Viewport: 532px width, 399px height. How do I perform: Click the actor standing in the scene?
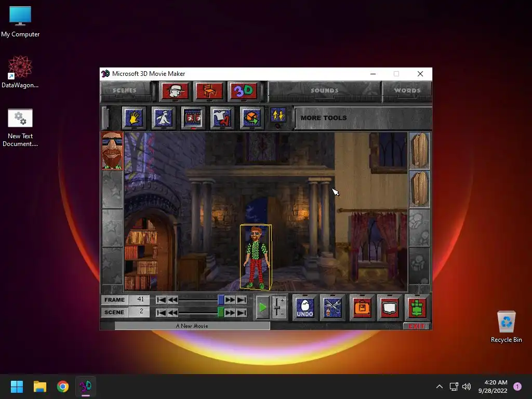(256, 257)
